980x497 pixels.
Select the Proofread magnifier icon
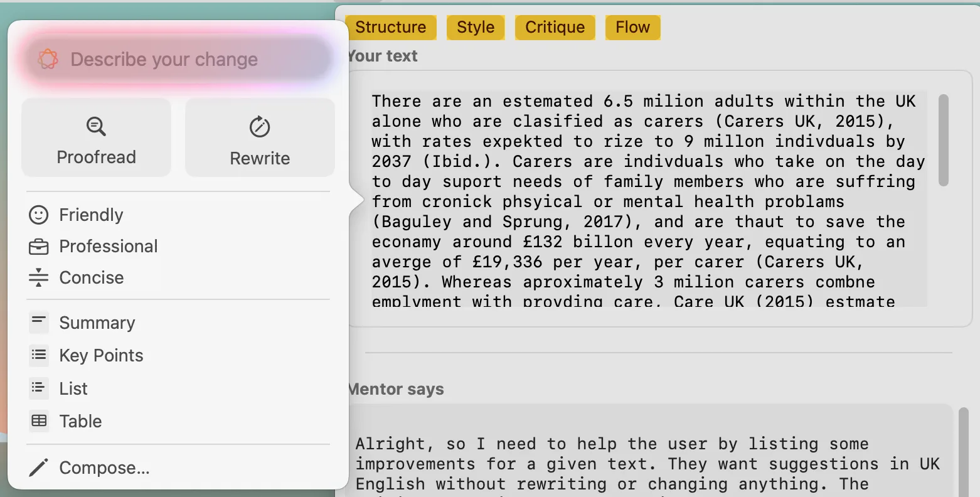[x=95, y=126]
